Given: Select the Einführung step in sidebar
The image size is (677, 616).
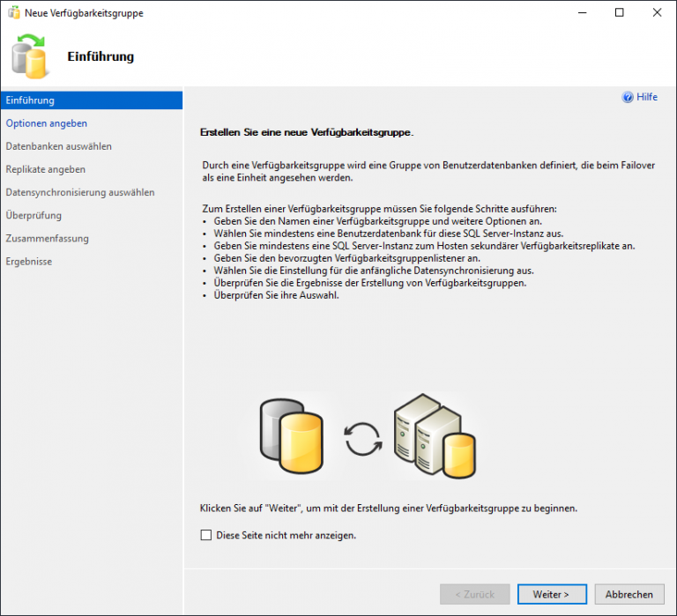Looking at the screenshot, I should tap(92, 100).
